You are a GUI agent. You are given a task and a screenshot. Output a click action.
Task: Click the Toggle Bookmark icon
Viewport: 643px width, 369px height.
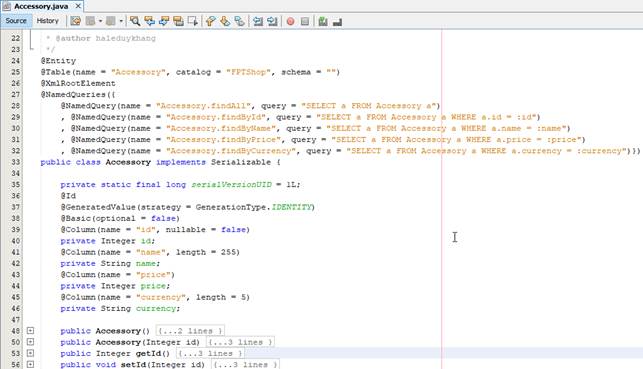tap(239, 21)
